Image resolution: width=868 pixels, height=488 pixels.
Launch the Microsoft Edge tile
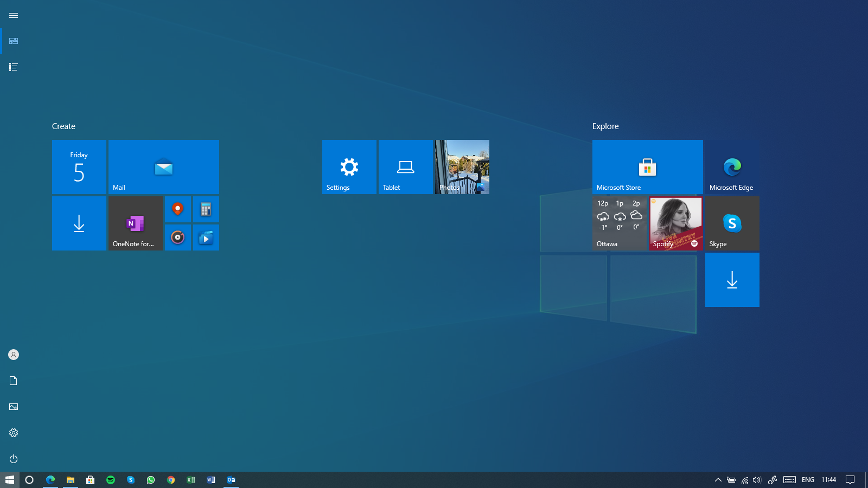click(x=732, y=167)
